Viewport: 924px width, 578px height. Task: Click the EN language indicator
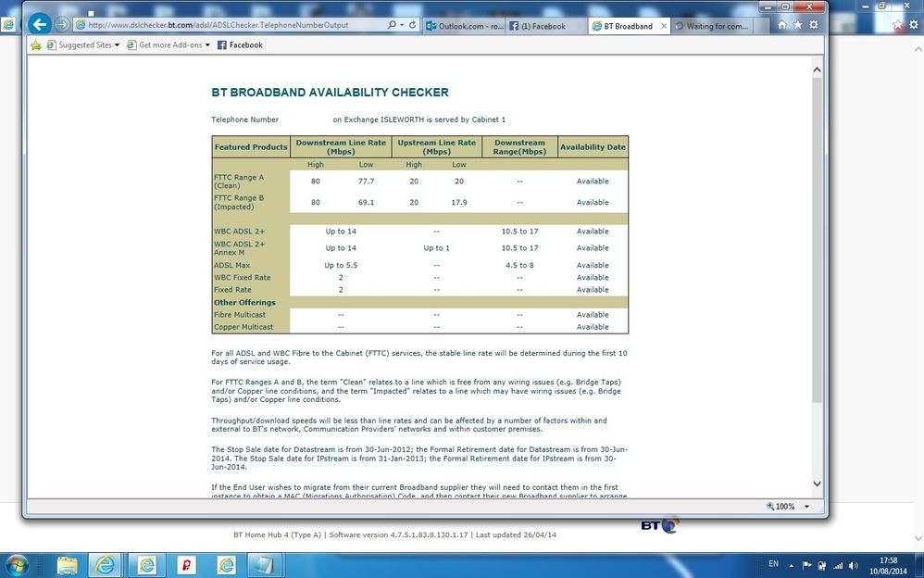click(774, 564)
